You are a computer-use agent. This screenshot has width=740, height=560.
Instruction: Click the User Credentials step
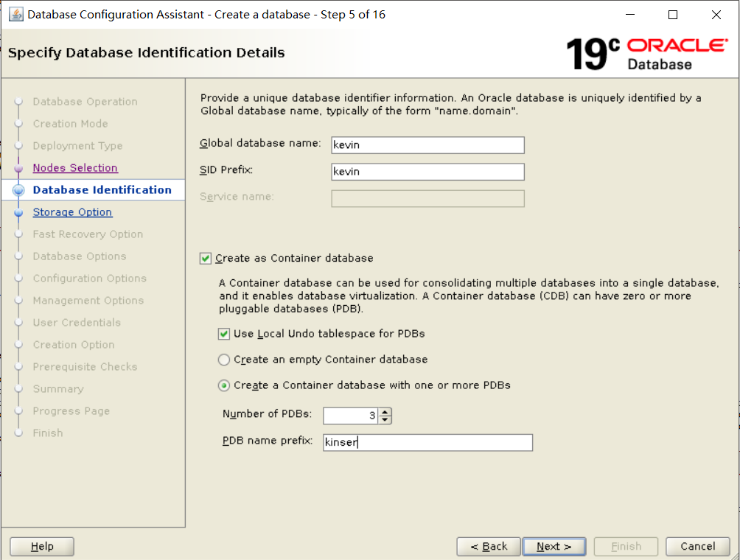77,323
